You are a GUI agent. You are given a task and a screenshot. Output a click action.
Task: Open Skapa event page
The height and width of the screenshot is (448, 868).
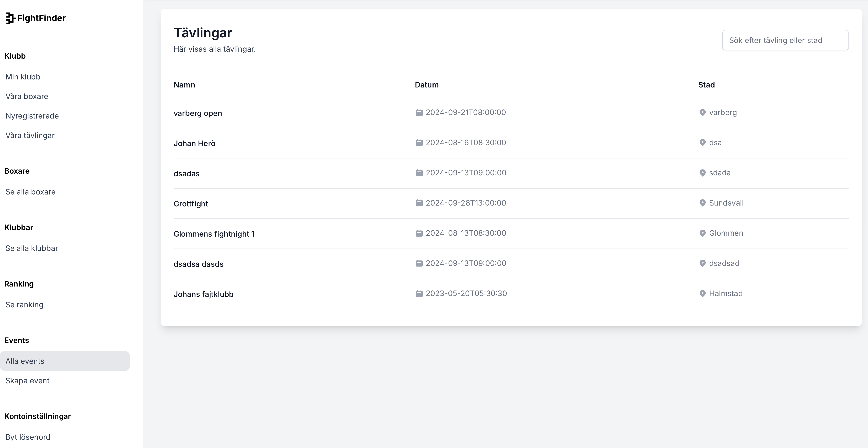tap(27, 380)
